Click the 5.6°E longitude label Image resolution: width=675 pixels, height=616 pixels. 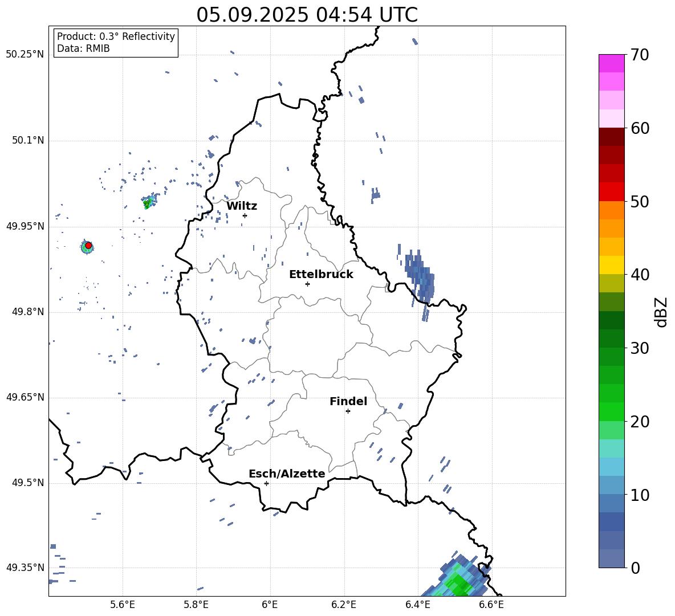(x=123, y=605)
